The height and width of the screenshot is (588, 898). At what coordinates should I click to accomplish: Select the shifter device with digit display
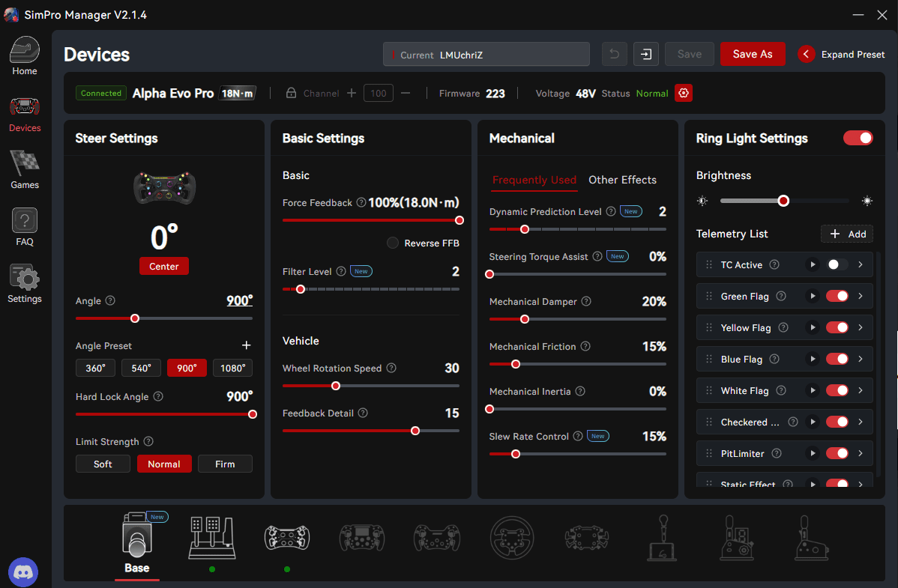pos(737,539)
